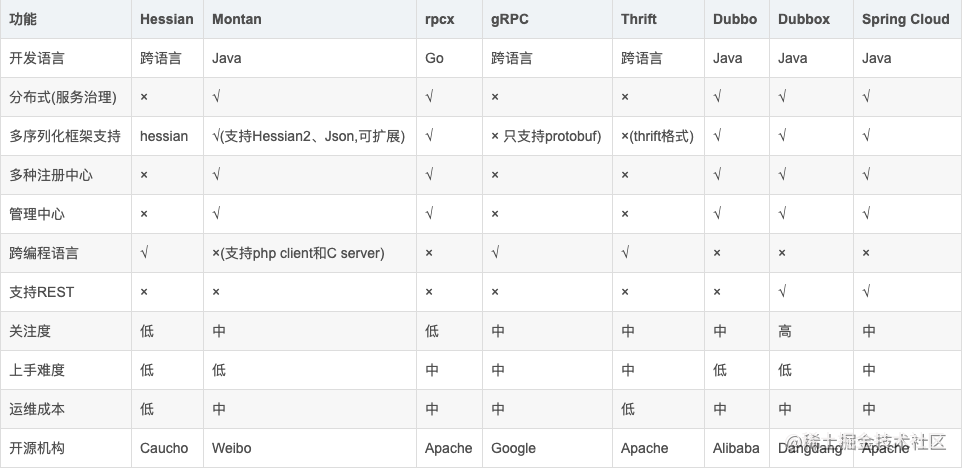This screenshot has height=468, width=962.
Task: Click the Caucho organization cell
Action: click(164, 448)
